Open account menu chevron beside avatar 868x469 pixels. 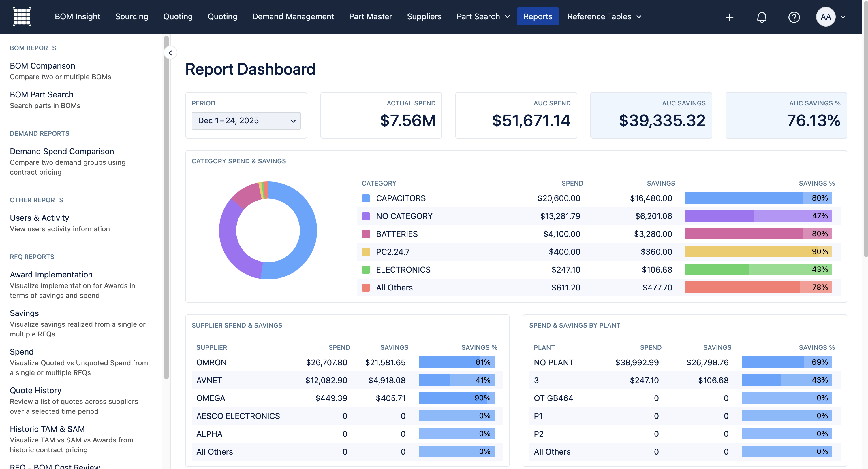[843, 17]
